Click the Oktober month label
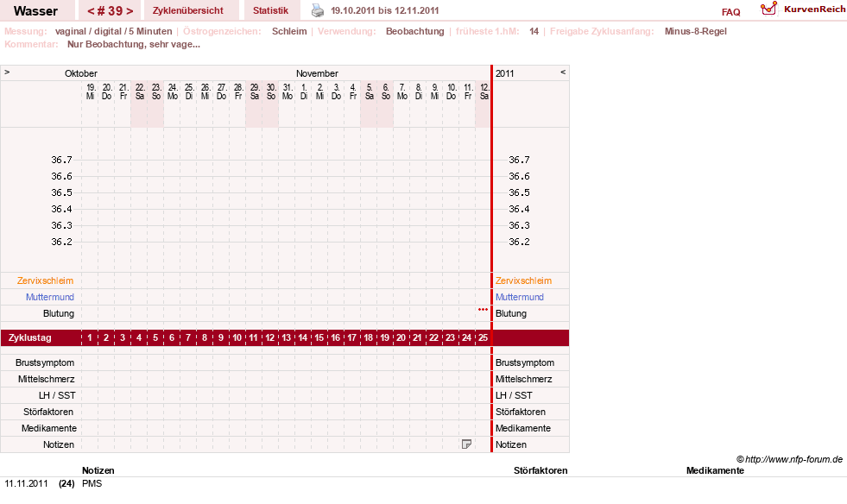847x504 pixels. (x=81, y=73)
